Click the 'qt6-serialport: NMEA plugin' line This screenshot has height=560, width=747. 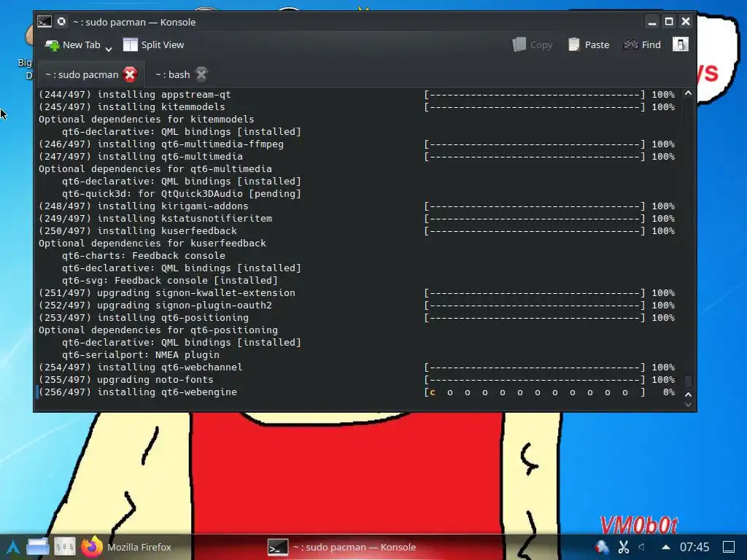(141, 355)
